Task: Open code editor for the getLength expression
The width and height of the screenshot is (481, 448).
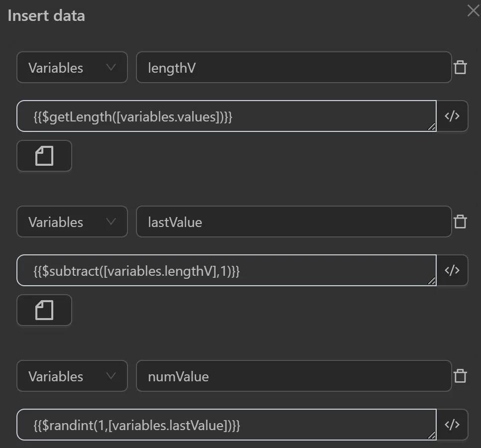Action: 452,116
